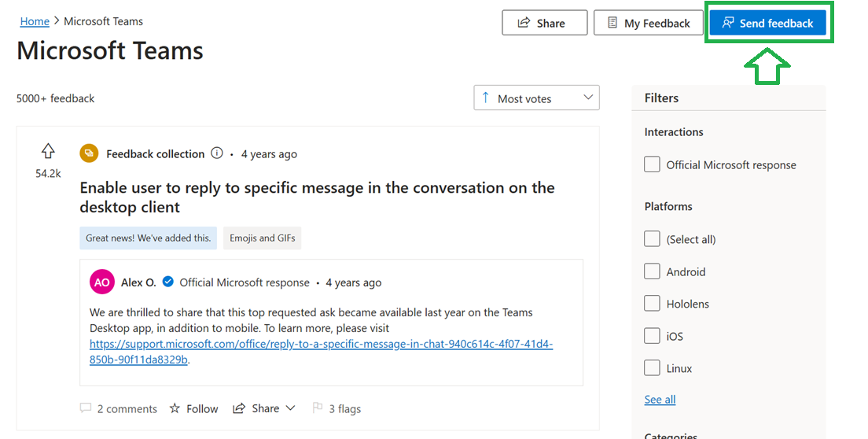
Task: Tick the Android platform checkbox
Action: click(x=652, y=271)
